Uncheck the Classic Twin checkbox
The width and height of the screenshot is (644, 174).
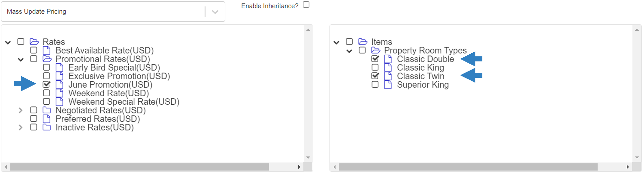tap(375, 76)
